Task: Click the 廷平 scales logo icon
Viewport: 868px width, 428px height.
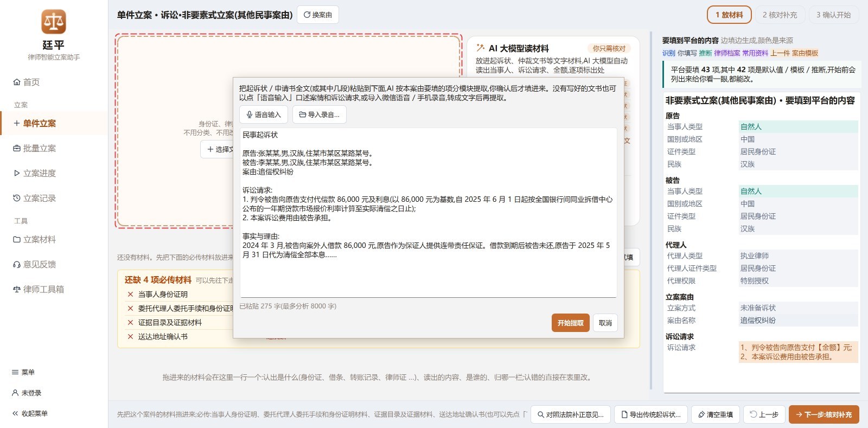Action: (54, 22)
